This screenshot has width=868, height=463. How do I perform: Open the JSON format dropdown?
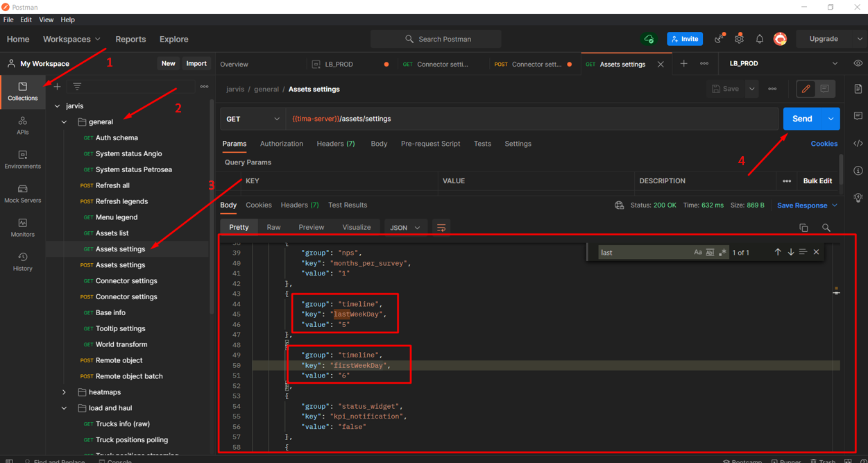tap(405, 228)
